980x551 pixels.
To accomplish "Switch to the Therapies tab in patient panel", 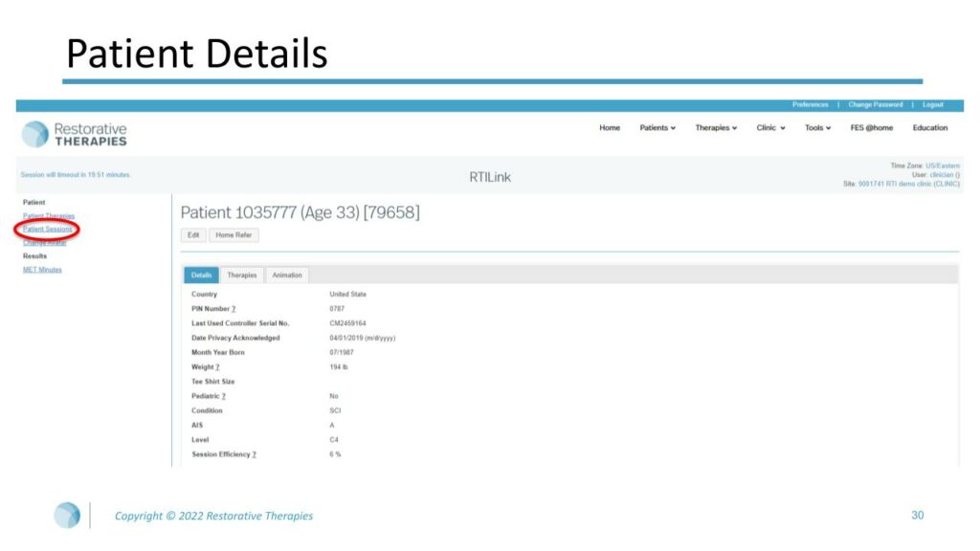I will (x=242, y=275).
